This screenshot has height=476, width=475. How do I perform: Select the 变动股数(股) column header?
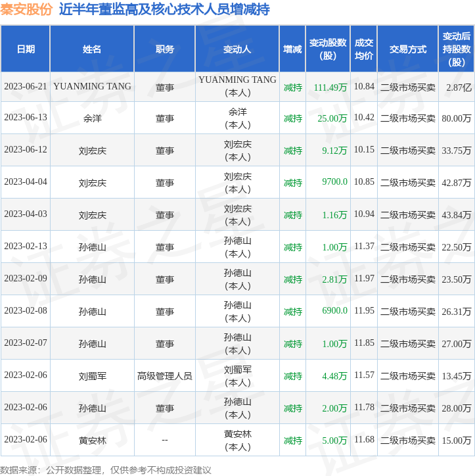(328, 49)
